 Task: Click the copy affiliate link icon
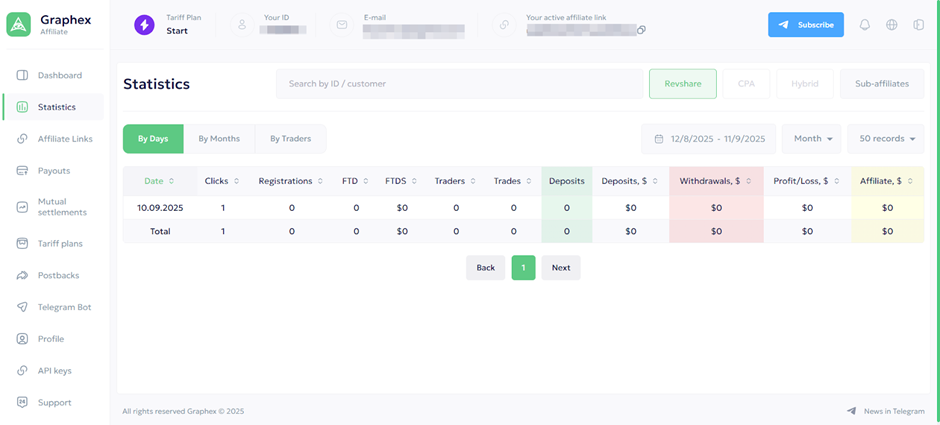point(641,30)
